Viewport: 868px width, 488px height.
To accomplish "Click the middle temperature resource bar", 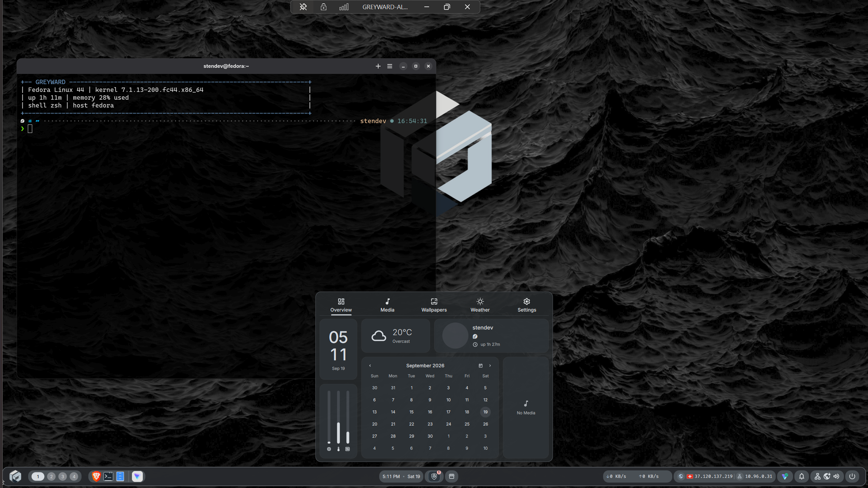I will coord(338,417).
